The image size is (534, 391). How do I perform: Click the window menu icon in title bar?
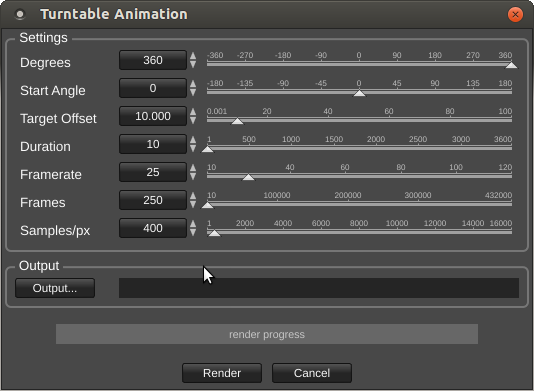click(20, 14)
